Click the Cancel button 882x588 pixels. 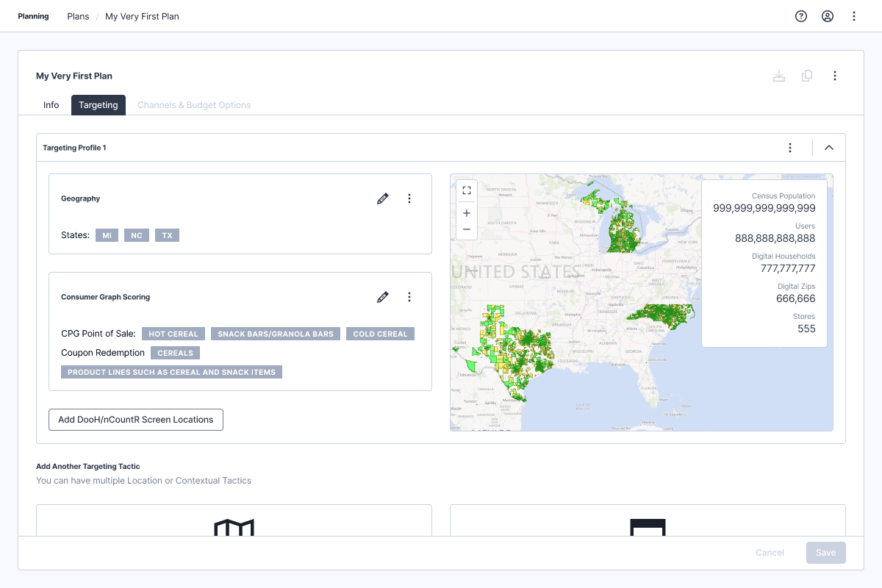[x=770, y=553]
